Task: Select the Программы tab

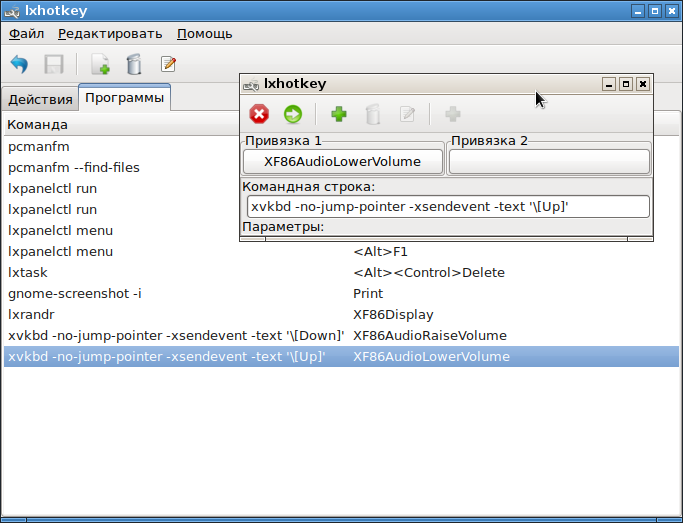Action: [125, 98]
